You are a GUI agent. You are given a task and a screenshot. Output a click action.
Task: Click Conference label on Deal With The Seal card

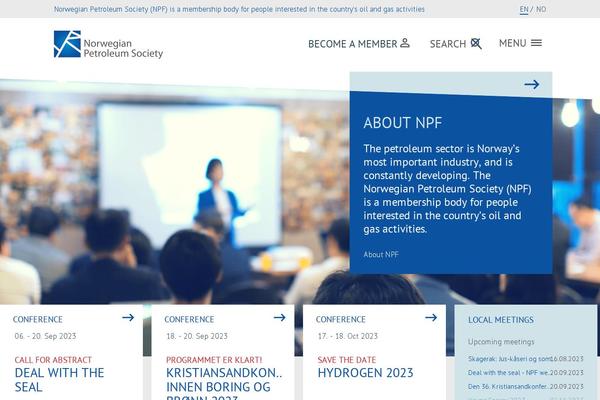click(38, 319)
